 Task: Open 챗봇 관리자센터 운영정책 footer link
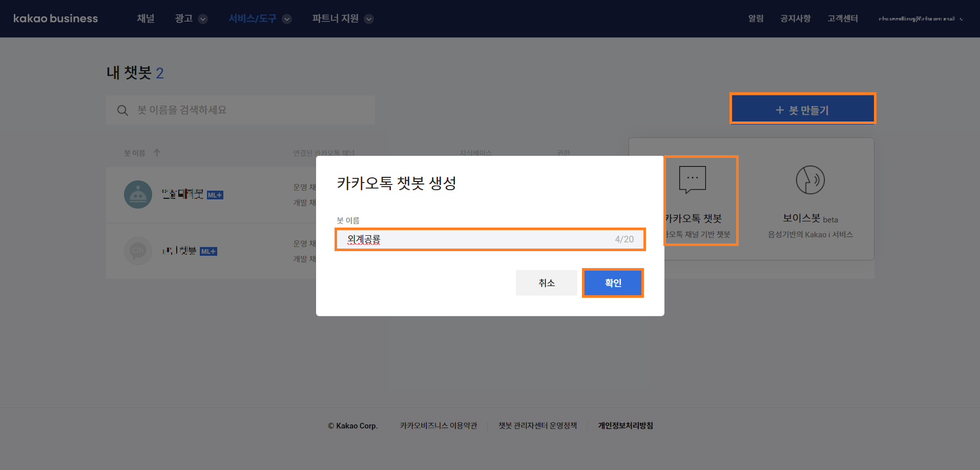[537, 425]
